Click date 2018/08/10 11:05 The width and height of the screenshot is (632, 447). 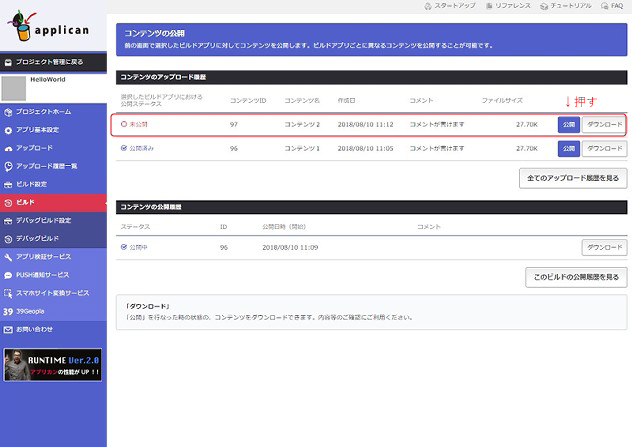365,148
